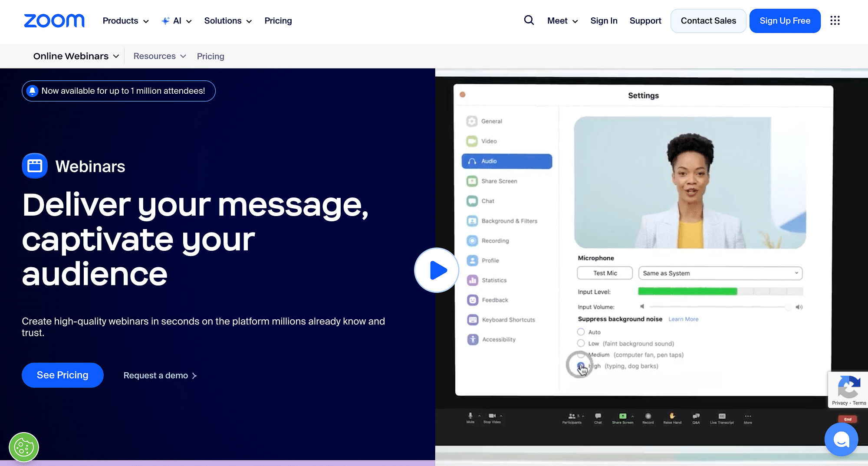868x466 pixels.
Task: Click Sign Up Free button
Action: click(785, 21)
